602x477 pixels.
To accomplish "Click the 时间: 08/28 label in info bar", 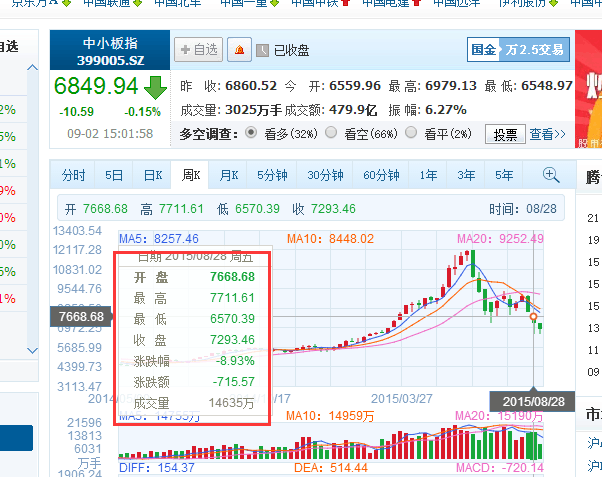I will tap(523, 209).
